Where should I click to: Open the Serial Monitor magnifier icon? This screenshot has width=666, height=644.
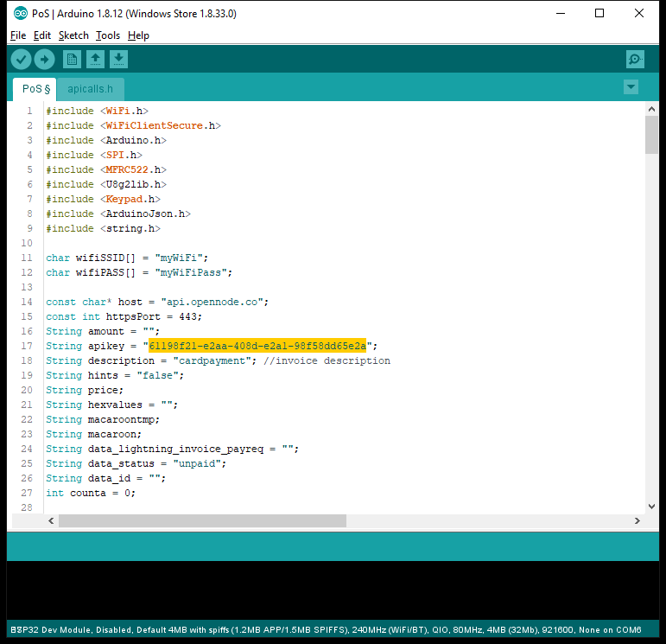tap(635, 60)
